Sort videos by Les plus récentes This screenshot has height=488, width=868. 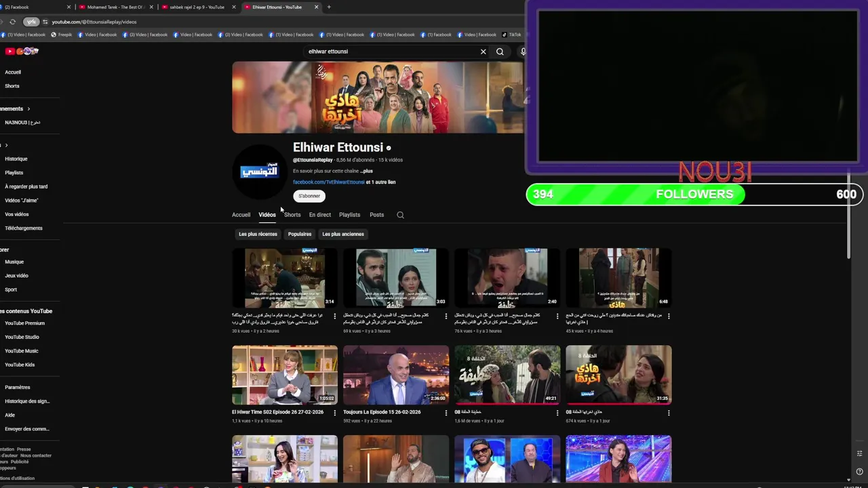tap(258, 234)
